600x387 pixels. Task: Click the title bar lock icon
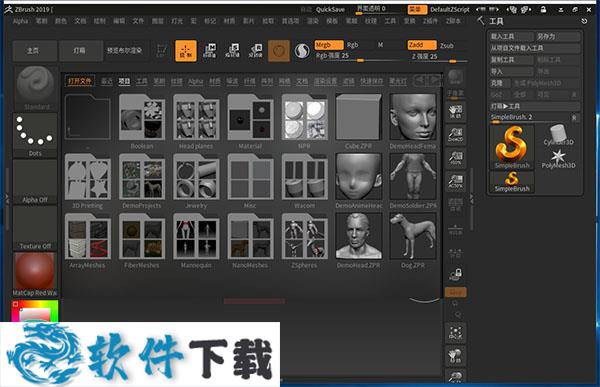click(543, 9)
